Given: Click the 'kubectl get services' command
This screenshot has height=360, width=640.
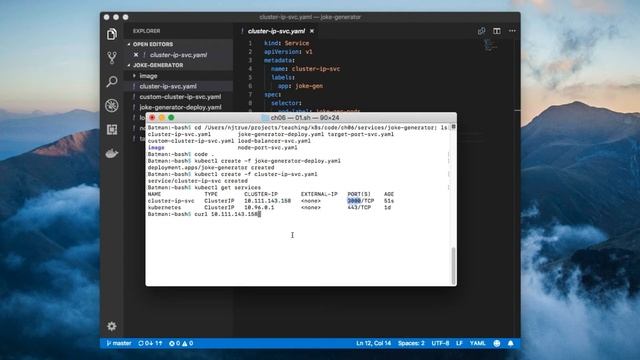Looking at the screenshot, I should (x=227, y=188).
